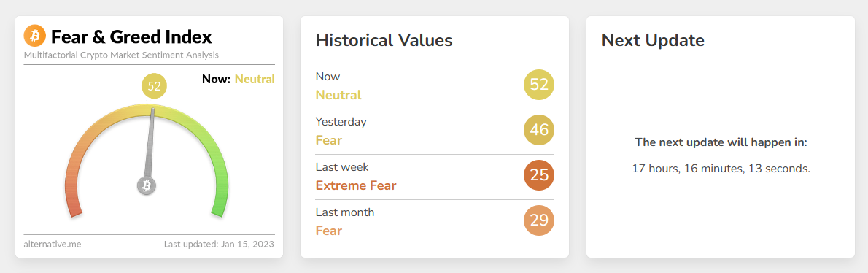Image resolution: width=868 pixels, height=273 pixels.
Task: Click the 29 circle for Last month
Action: [x=538, y=220]
